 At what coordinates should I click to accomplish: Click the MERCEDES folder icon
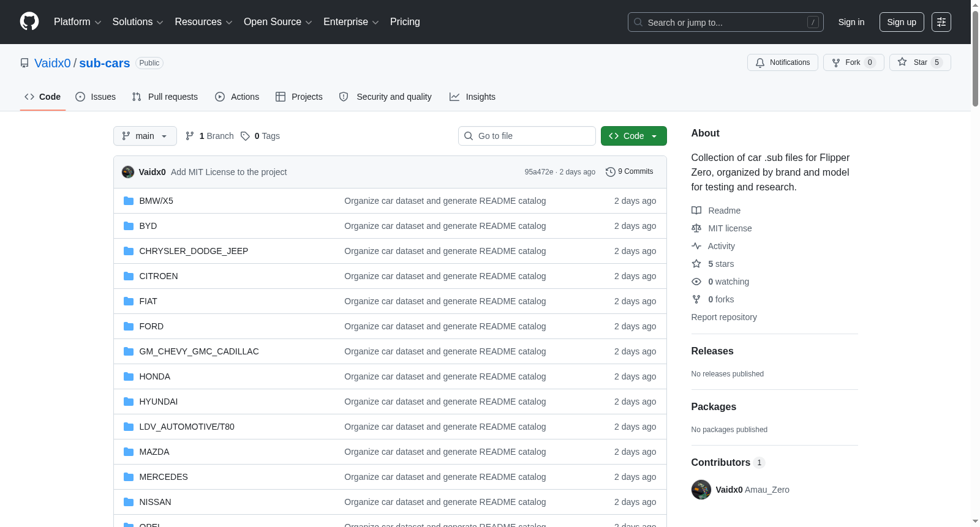(129, 477)
